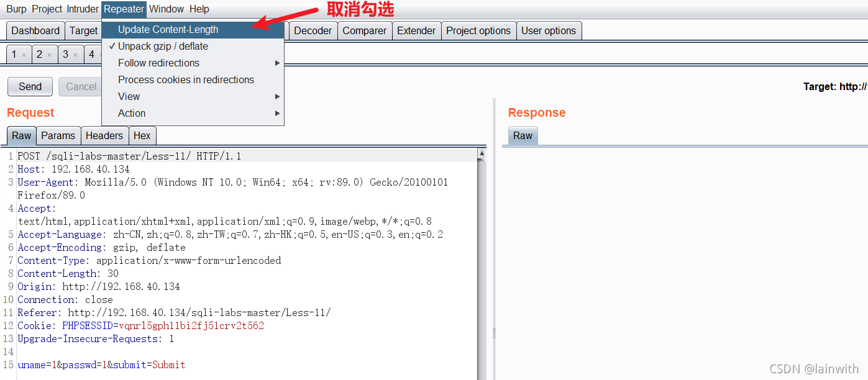
Task: Toggle the Update Content-Length option
Action: (x=193, y=30)
